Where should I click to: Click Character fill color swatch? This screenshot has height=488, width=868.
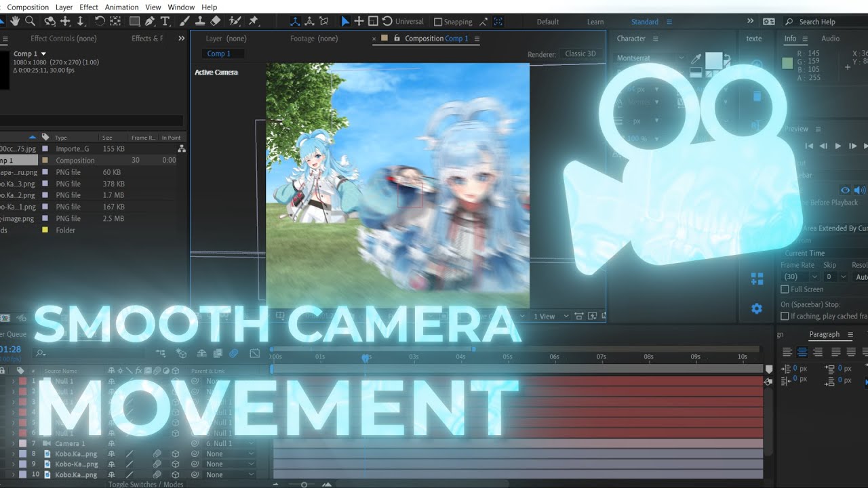713,61
